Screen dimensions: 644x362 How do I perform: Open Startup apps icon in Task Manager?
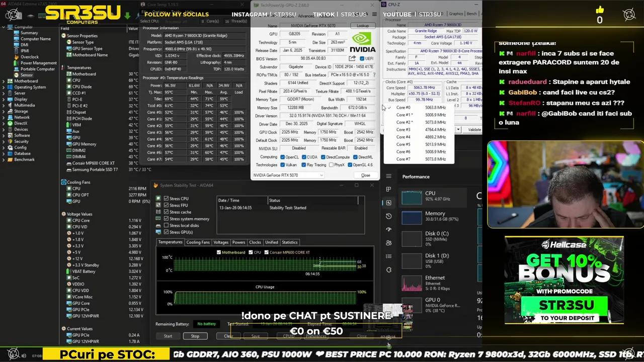pos(388,229)
